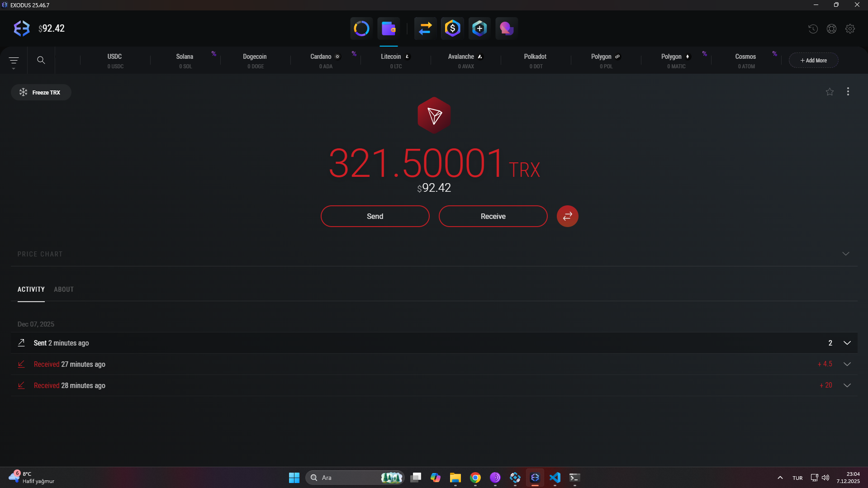Screen dimensions: 868x488
Task: Expand the Price Chart section chevron
Action: (x=846, y=254)
